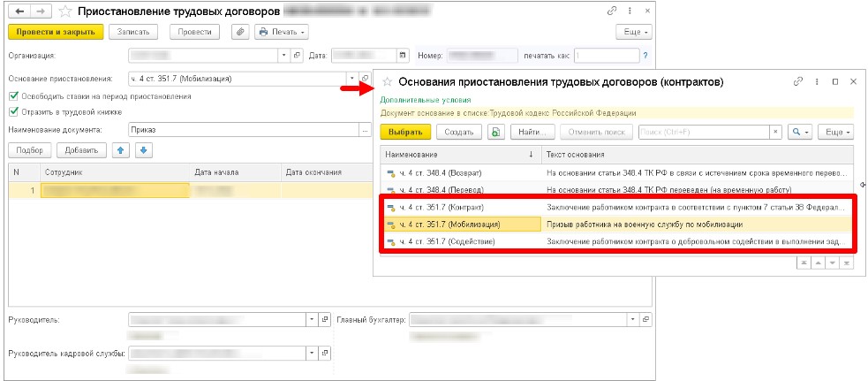Click into the печатать как field

click(606, 56)
